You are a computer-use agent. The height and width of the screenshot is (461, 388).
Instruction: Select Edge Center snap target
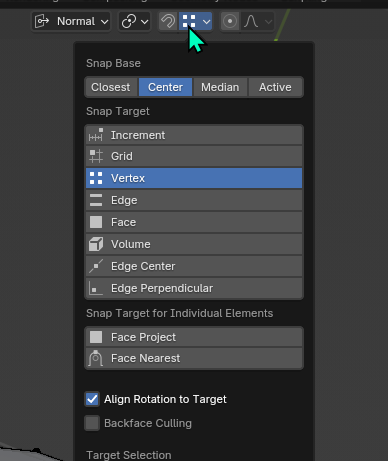(194, 266)
